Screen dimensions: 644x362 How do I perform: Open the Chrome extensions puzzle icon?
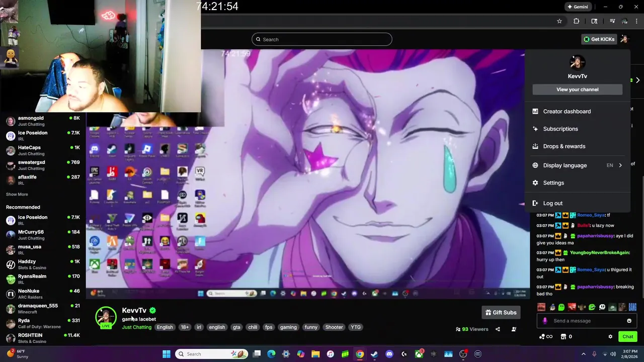577,21
